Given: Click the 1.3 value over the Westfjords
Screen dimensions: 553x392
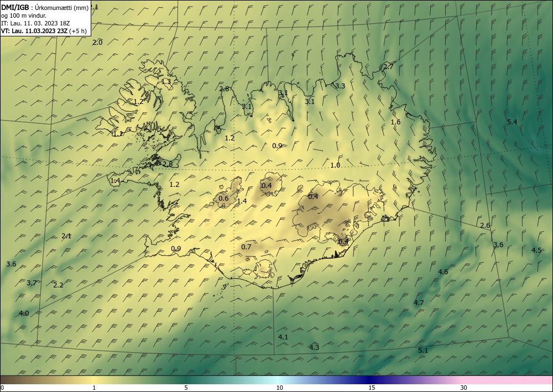Looking at the screenshot, I should tap(166, 81).
